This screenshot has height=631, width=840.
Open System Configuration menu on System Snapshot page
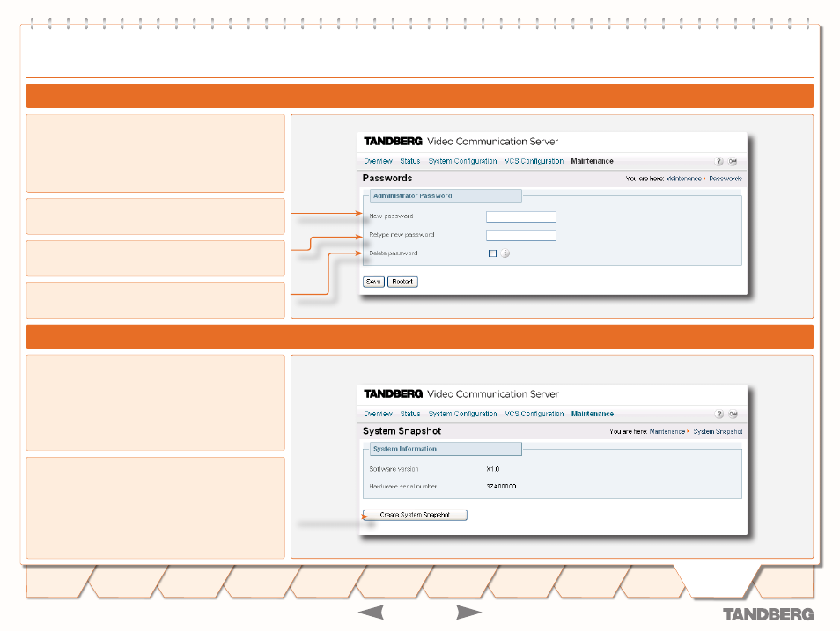[x=462, y=414]
